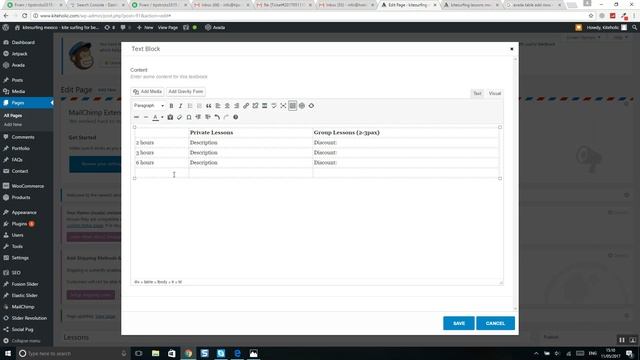Bookmark this page with the star icon
640x360 pixels.
click(x=591, y=16)
